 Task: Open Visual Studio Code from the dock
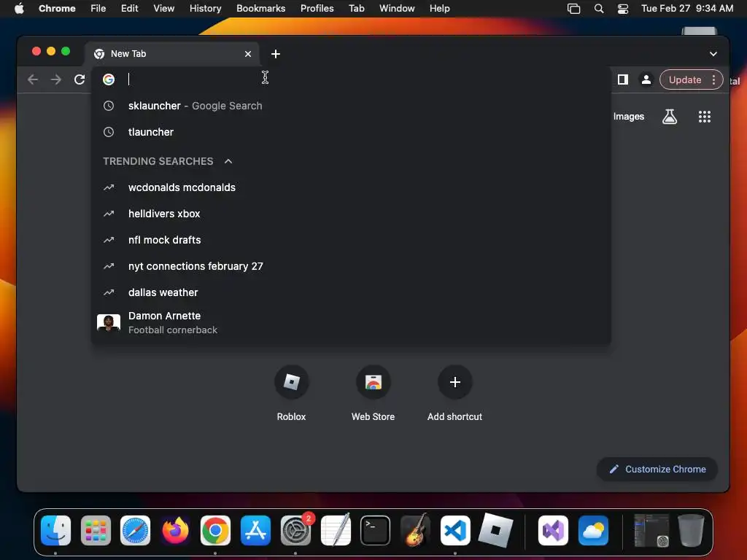click(455, 531)
